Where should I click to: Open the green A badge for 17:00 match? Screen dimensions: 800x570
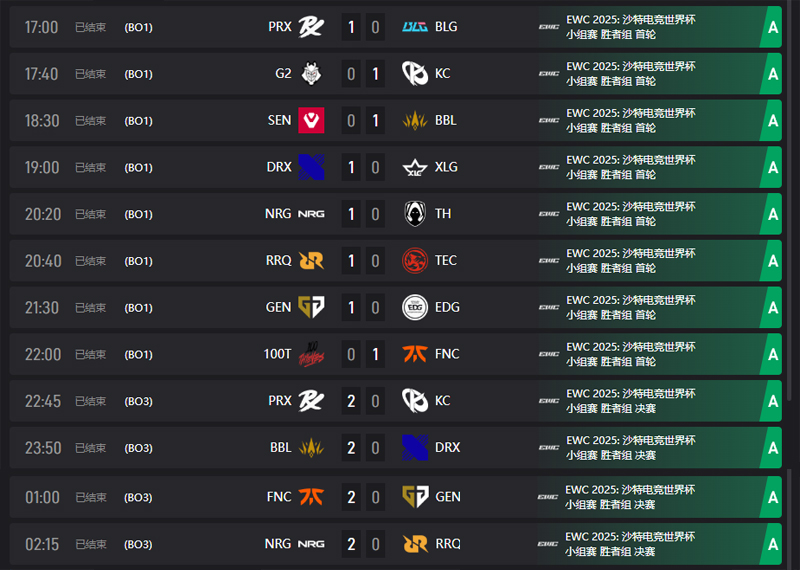[x=771, y=27]
